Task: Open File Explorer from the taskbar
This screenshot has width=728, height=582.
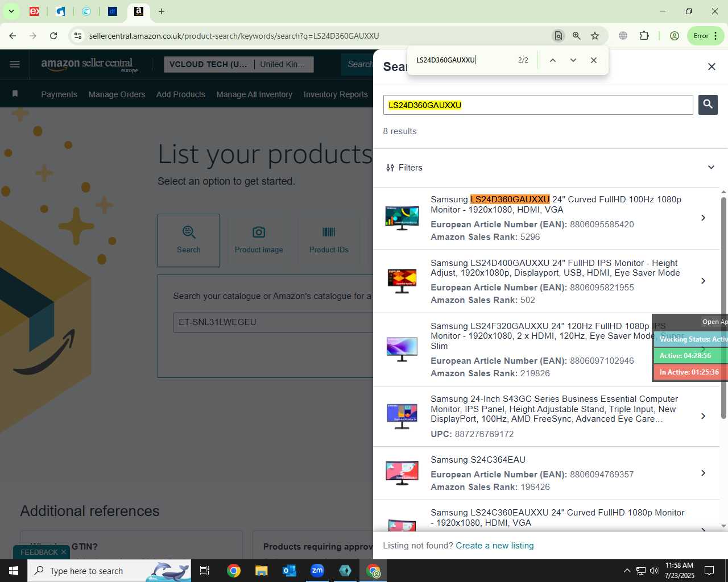Action: 261,571
